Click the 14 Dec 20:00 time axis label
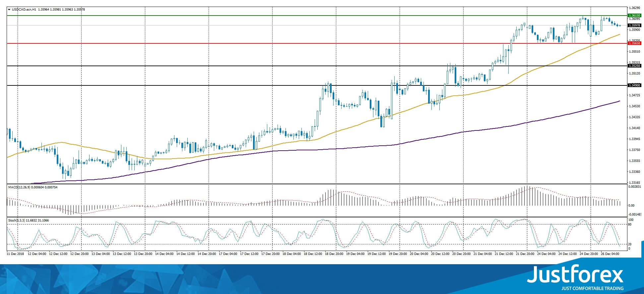The width and height of the screenshot is (644, 294). pos(207,254)
